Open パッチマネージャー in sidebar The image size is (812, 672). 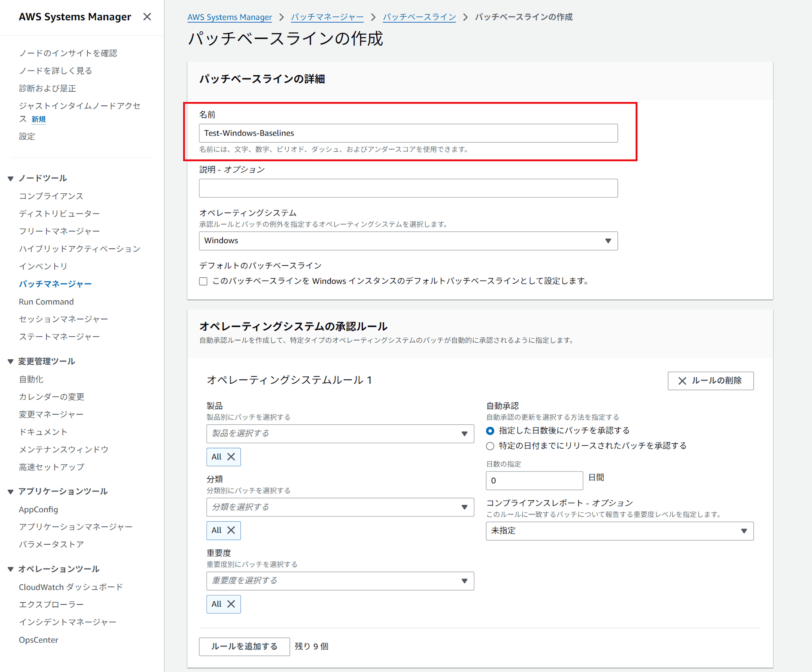pyautogui.click(x=55, y=284)
